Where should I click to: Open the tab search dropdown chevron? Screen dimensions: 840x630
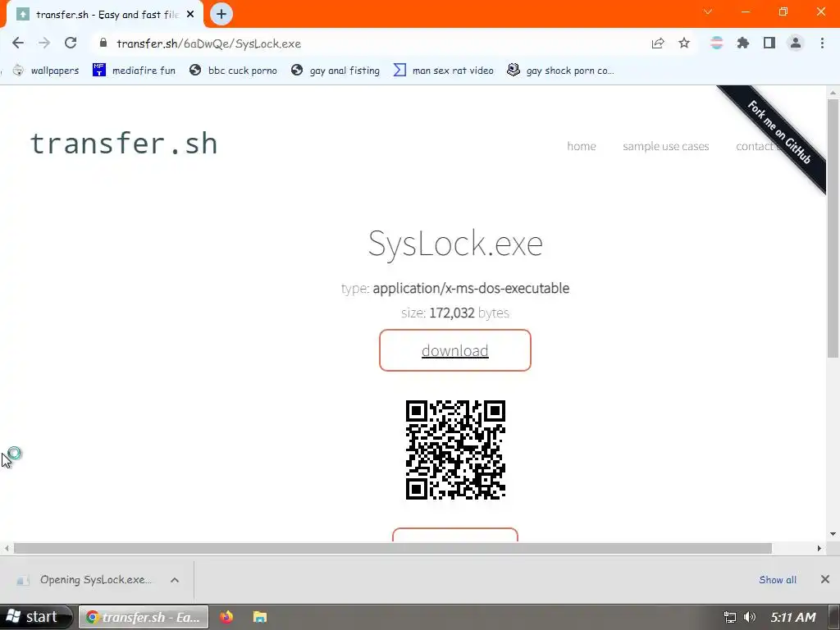[708, 11]
